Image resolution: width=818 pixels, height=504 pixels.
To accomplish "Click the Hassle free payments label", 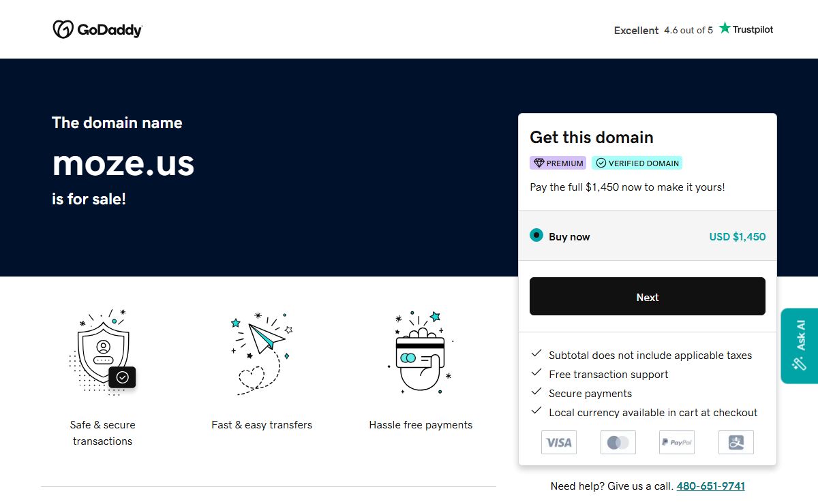I will [x=421, y=425].
